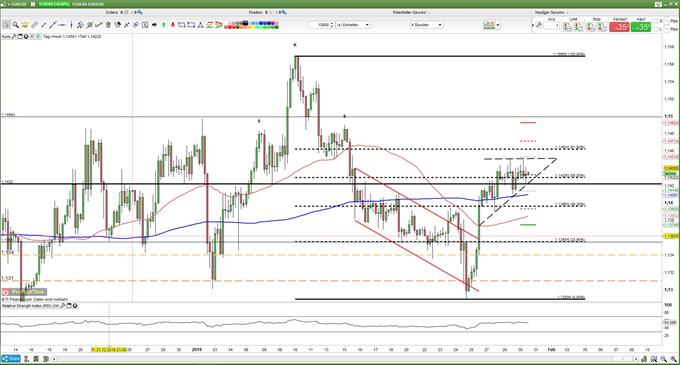Open the RSI indicator wrench settings

[x=63, y=306]
